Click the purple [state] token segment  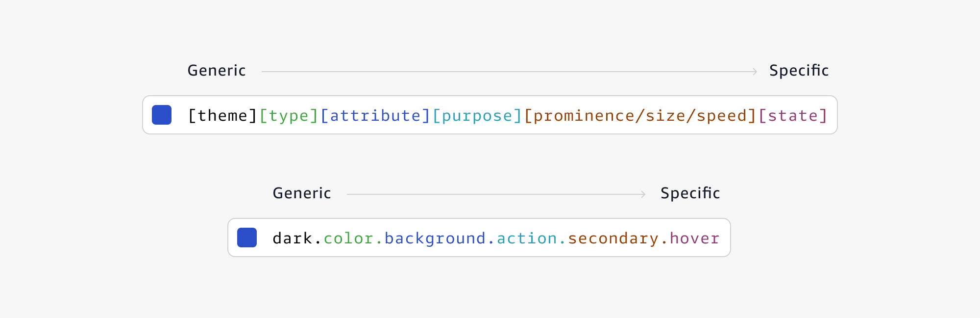click(x=793, y=116)
